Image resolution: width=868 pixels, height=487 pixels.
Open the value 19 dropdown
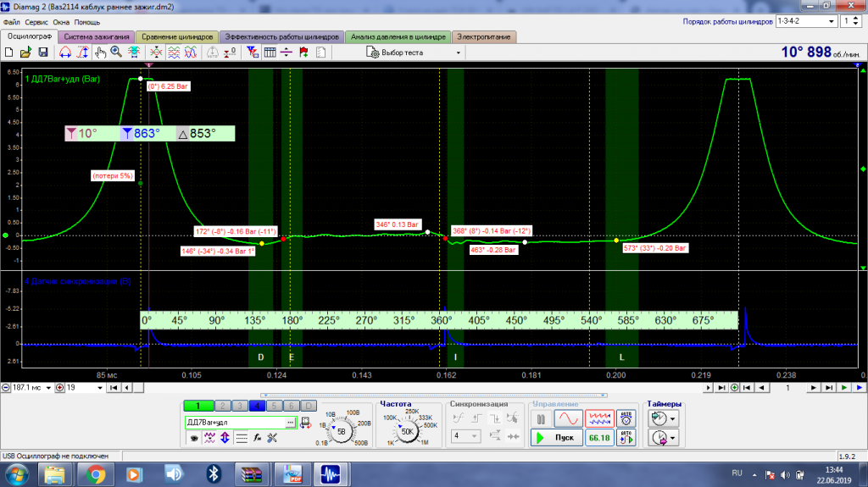click(x=100, y=388)
